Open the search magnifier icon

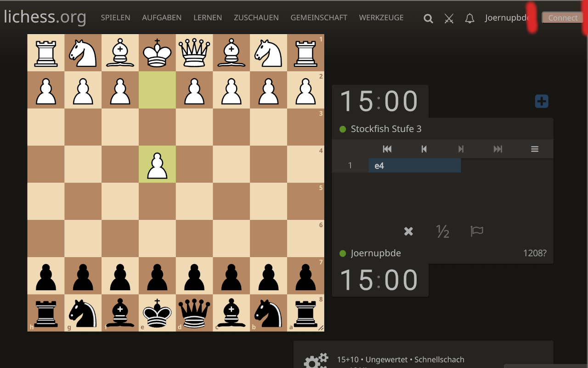click(428, 18)
